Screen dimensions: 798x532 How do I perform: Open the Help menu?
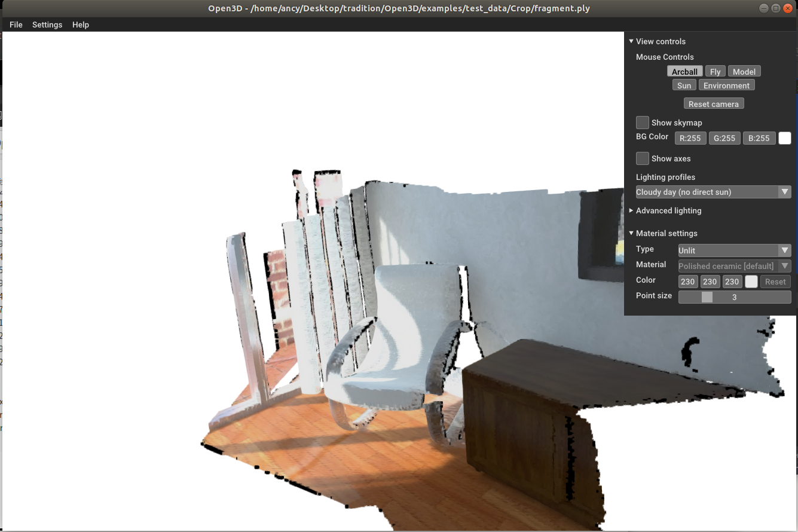[x=80, y=25]
